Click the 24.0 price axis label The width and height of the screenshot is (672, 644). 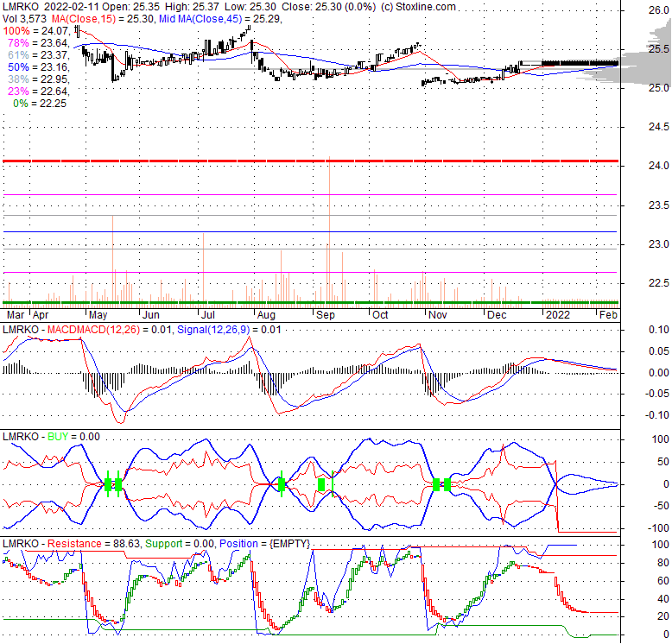659,165
